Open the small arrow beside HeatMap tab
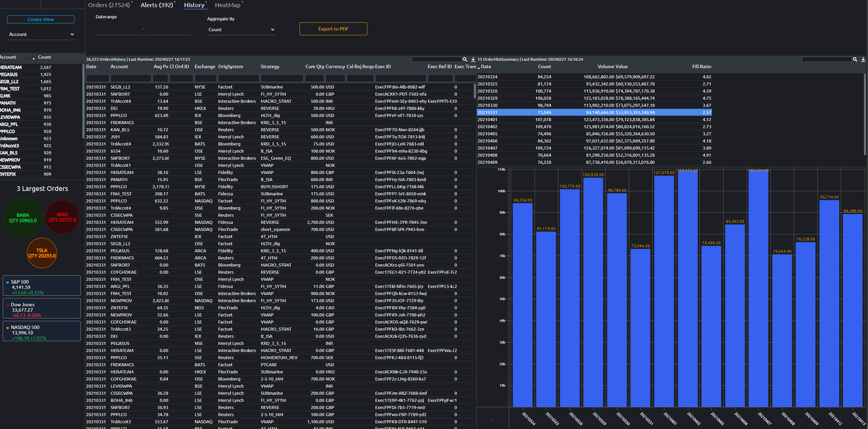This screenshot has width=868, height=429. pos(242,2)
